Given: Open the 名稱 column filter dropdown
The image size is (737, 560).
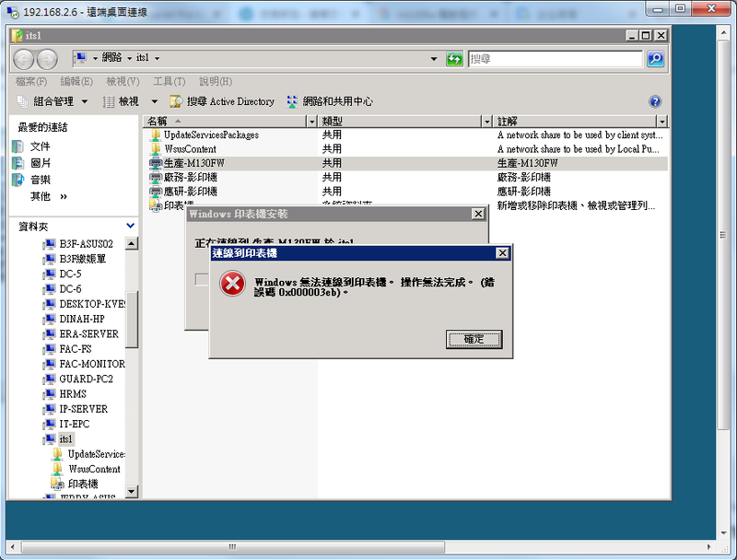Looking at the screenshot, I should (x=311, y=122).
